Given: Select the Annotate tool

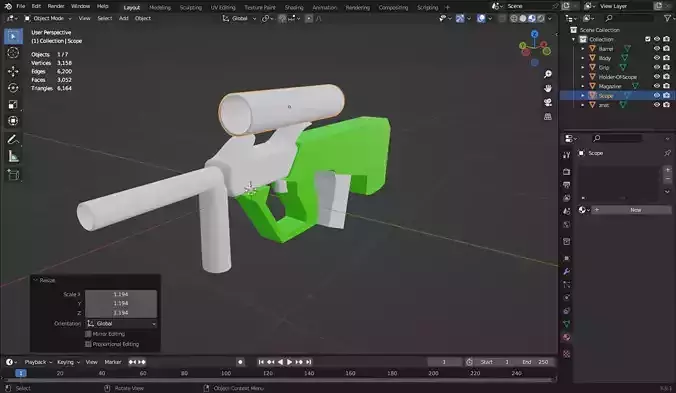Looking at the screenshot, I should pyautogui.click(x=13, y=140).
